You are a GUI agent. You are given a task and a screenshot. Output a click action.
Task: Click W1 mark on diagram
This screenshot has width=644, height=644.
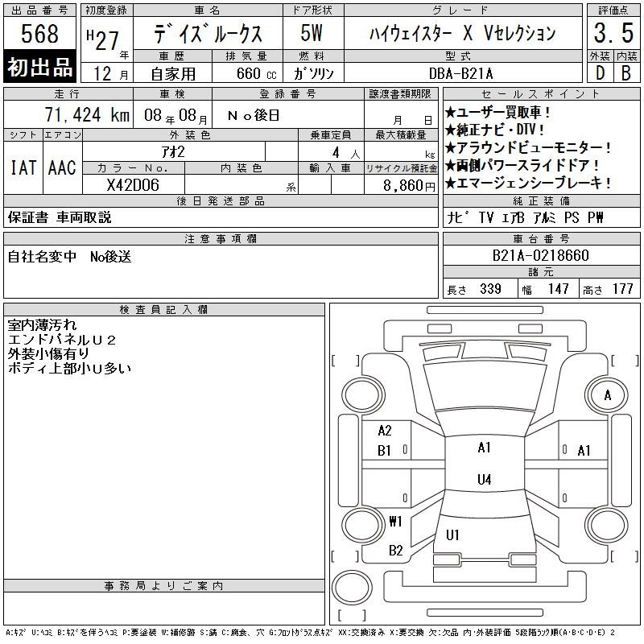click(395, 522)
